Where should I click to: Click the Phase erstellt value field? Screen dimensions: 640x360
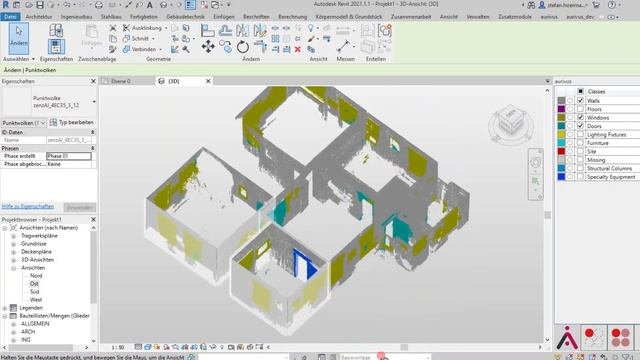click(x=69, y=156)
